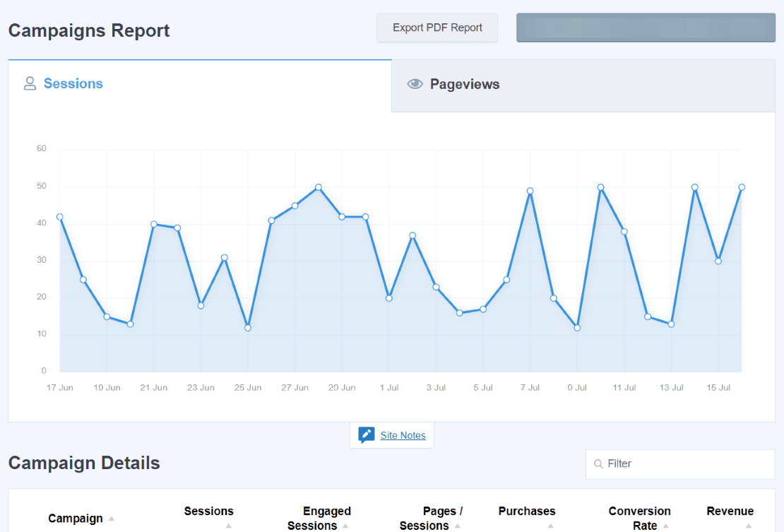Open the blurred date range selector
Image resolution: width=784 pixels, height=532 pixels.
[x=646, y=28]
